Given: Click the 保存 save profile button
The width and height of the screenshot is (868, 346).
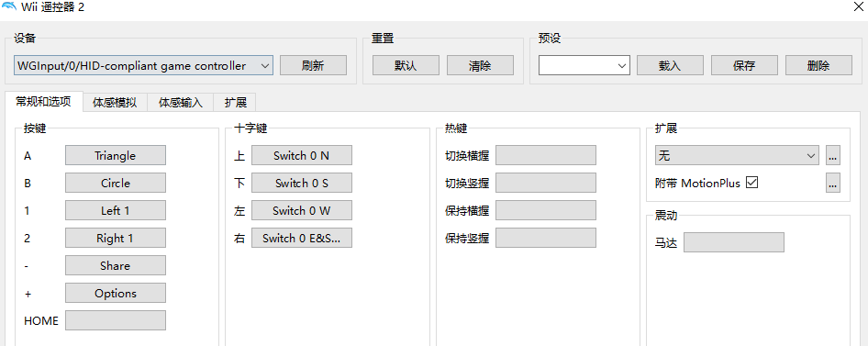Looking at the screenshot, I should tap(744, 65).
